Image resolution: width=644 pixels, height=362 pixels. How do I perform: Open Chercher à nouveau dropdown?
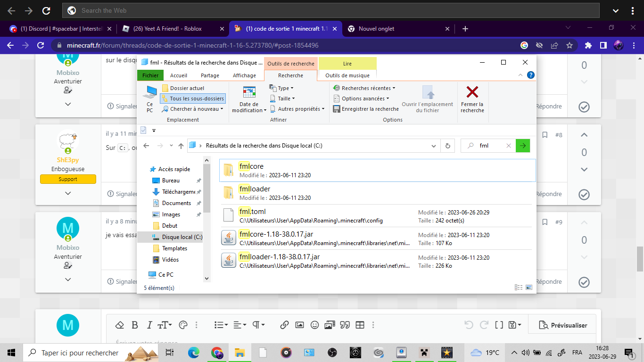(x=193, y=109)
